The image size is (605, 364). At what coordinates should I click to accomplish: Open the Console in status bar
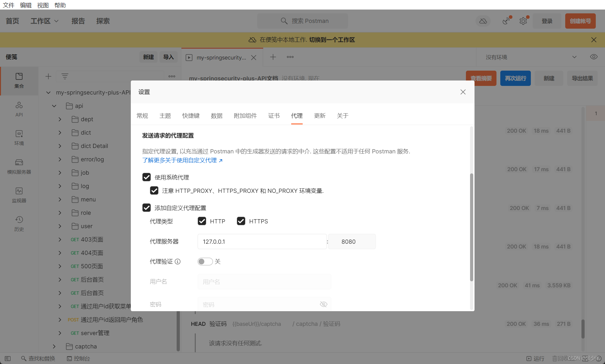pyautogui.click(x=78, y=359)
